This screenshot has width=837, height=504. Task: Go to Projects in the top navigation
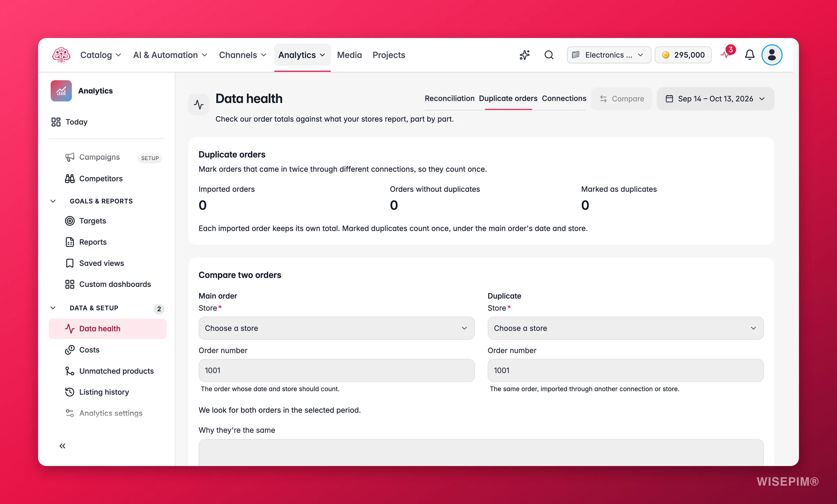click(x=389, y=55)
